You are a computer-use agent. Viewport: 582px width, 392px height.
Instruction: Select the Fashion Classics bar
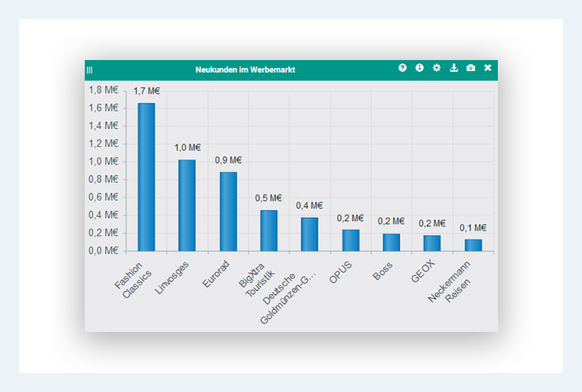pyautogui.click(x=146, y=177)
